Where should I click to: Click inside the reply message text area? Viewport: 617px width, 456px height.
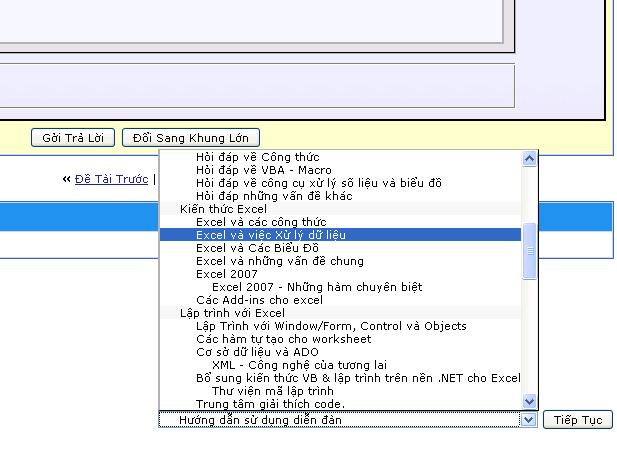pyautogui.click(x=252, y=20)
